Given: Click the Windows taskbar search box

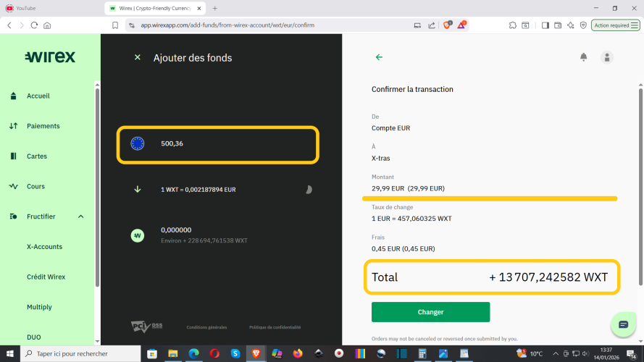Looking at the screenshot, I should pos(80,353).
